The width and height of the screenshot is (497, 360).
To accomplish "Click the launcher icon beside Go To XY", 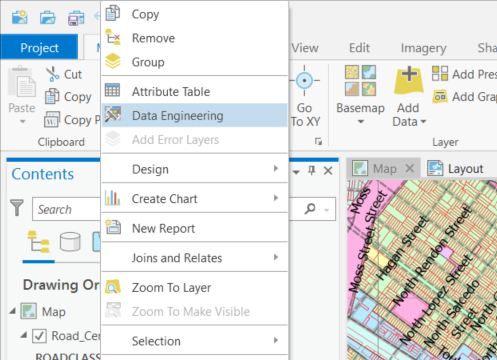I will pyautogui.click(x=318, y=142).
